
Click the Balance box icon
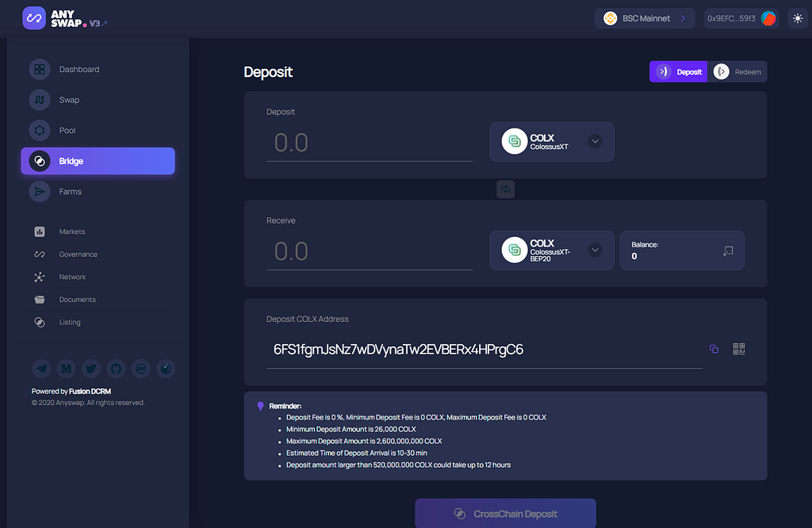pos(728,251)
